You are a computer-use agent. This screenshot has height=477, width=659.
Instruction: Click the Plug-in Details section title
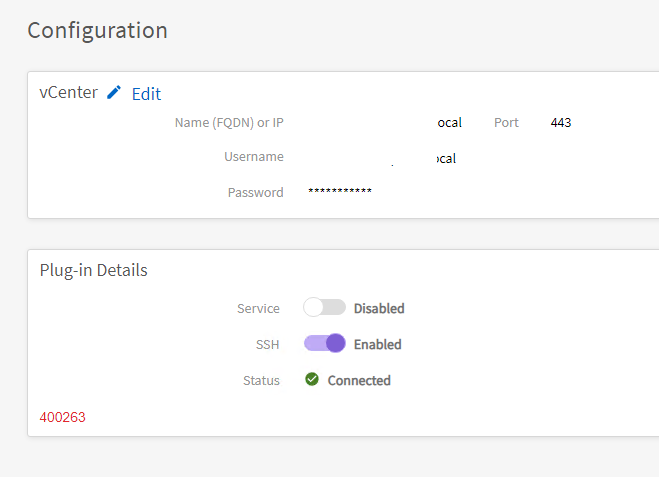tap(93, 270)
